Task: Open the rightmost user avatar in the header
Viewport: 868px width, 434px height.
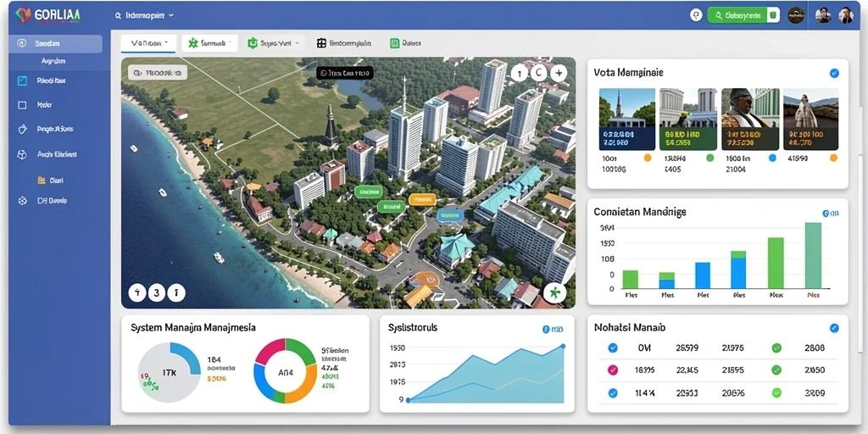Action: click(x=846, y=15)
